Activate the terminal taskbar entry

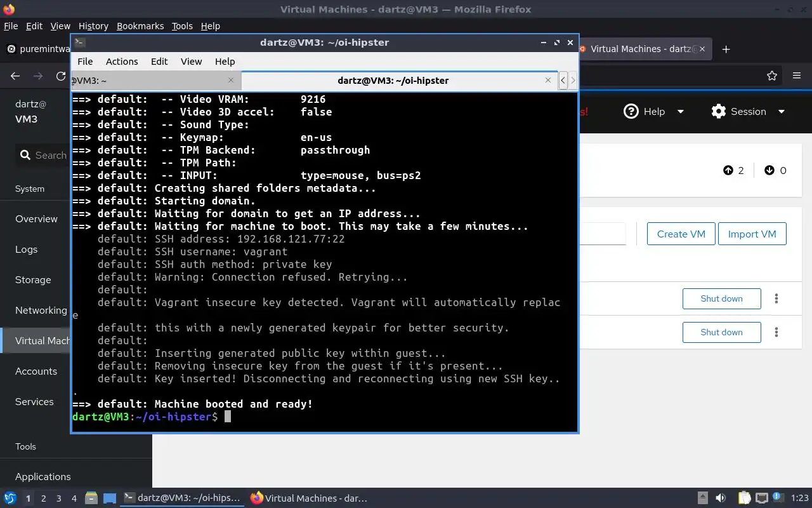click(x=182, y=498)
